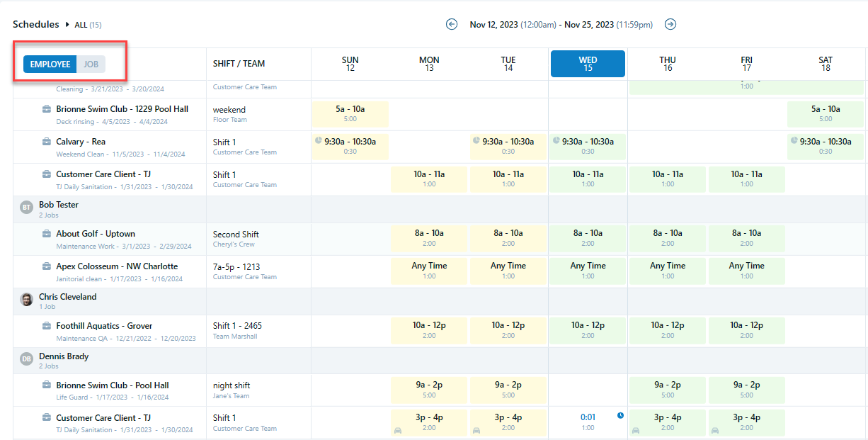Select the highlighted WED 15 column header
868x440 pixels.
click(x=588, y=64)
